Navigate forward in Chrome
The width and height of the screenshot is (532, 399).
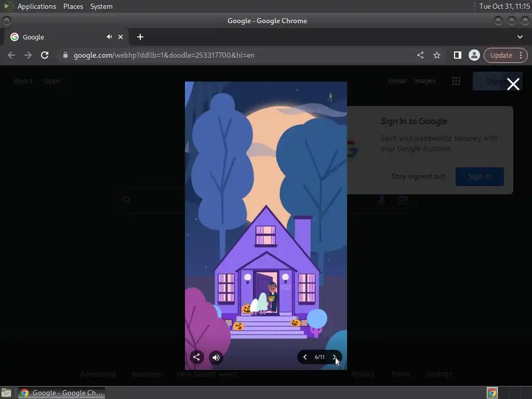[x=28, y=55]
